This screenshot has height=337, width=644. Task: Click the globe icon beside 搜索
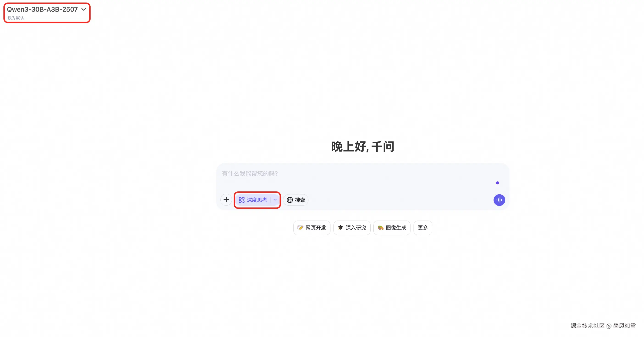[x=290, y=200]
